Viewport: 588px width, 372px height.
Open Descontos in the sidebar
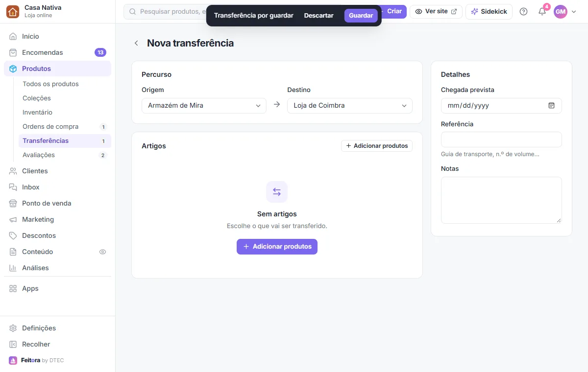click(x=57, y=235)
